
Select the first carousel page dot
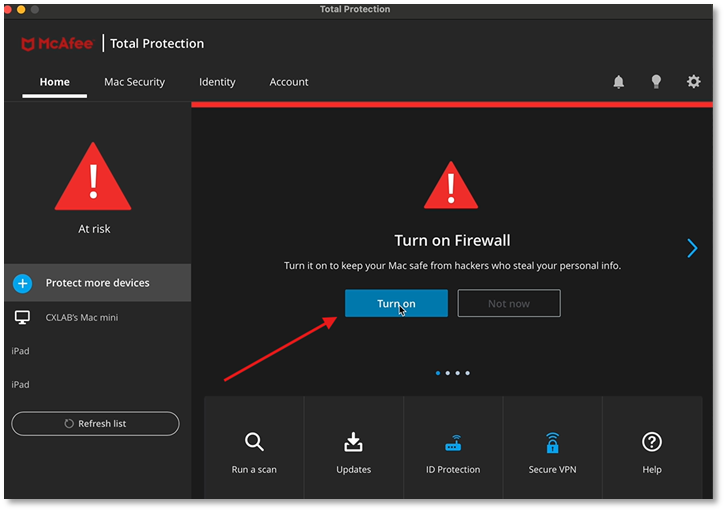[x=438, y=373]
